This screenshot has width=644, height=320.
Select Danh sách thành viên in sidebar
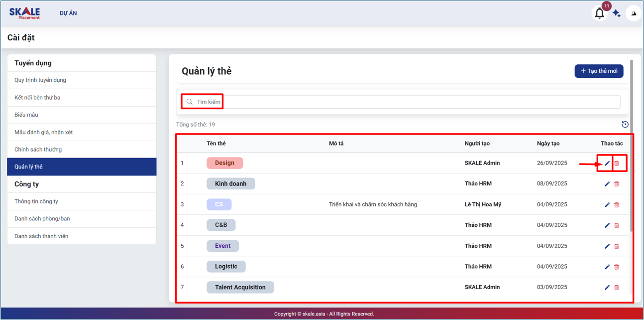tap(41, 236)
